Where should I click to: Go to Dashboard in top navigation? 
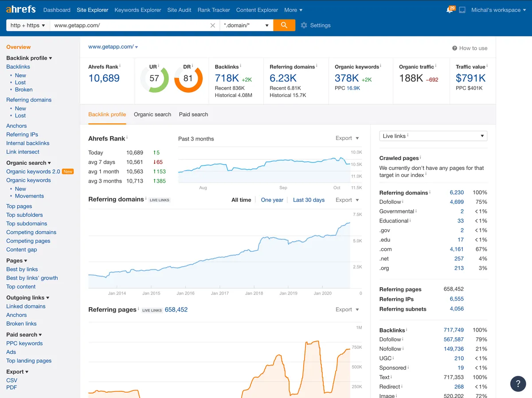pos(57,10)
